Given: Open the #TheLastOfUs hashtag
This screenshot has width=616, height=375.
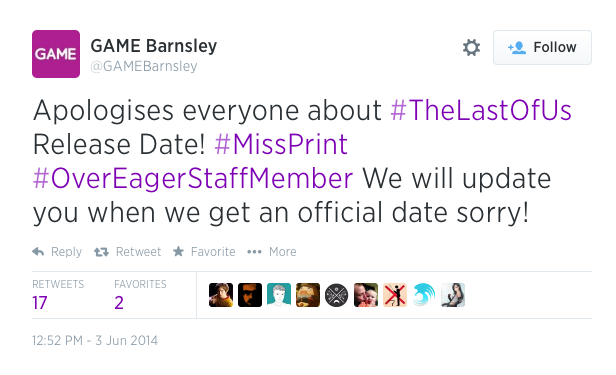Looking at the screenshot, I should (x=481, y=110).
